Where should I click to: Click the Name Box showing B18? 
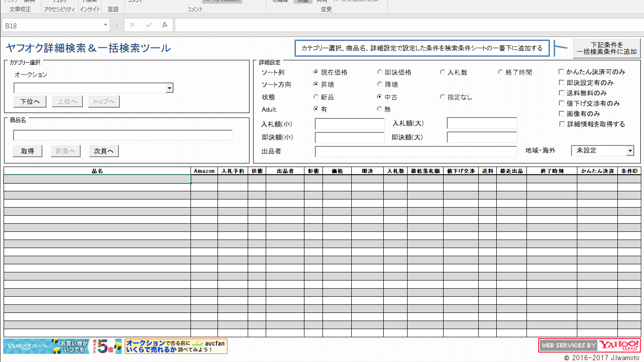[x=52, y=25]
